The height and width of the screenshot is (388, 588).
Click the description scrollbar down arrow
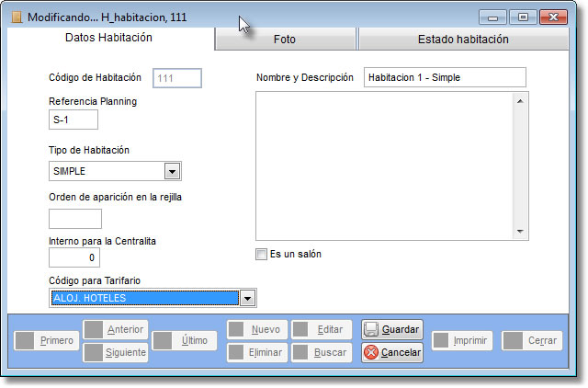[x=520, y=233]
